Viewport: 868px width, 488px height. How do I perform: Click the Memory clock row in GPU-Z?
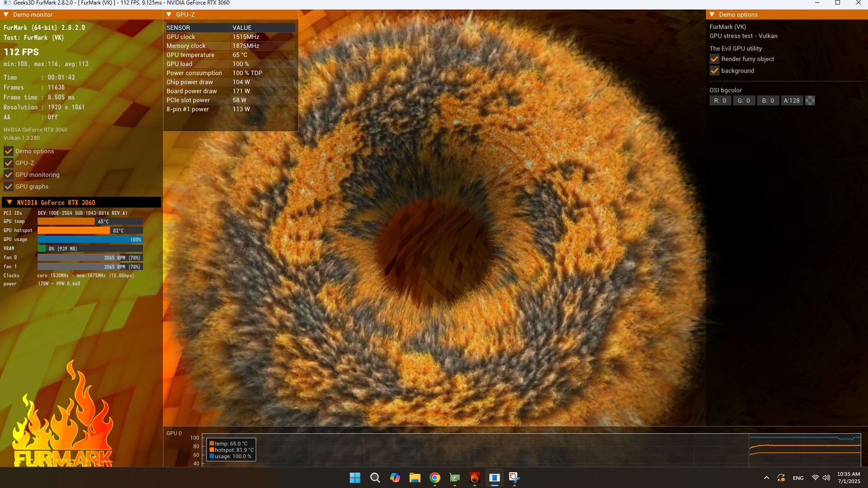230,46
